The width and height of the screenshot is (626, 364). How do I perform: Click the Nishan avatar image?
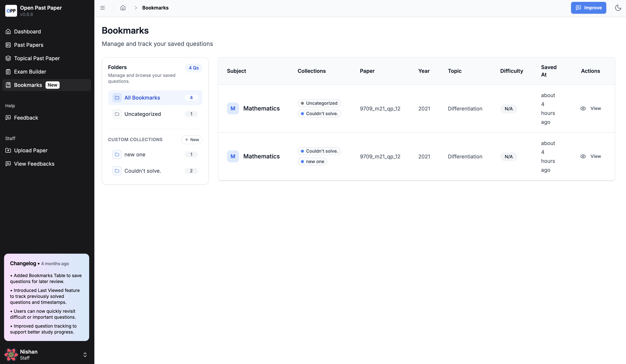[x=11, y=355]
